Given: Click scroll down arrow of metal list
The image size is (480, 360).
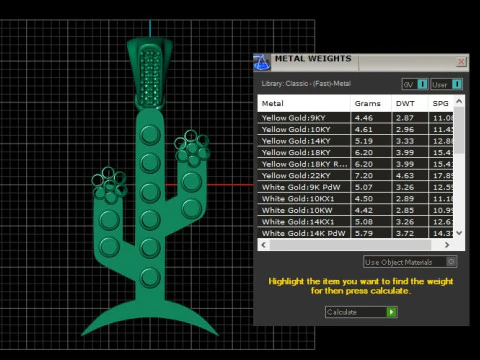Looking at the screenshot, I should coord(459,233).
